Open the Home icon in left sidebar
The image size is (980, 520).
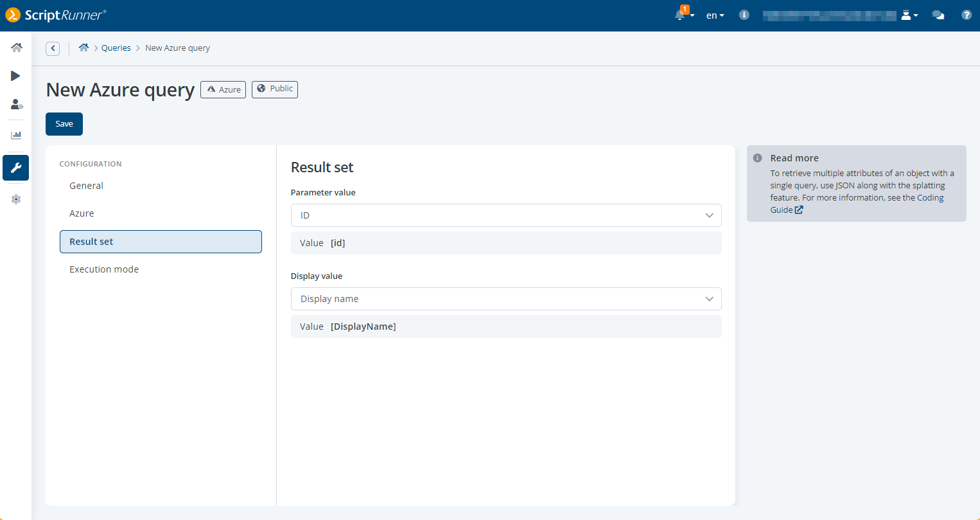click(x=16, y=48)
